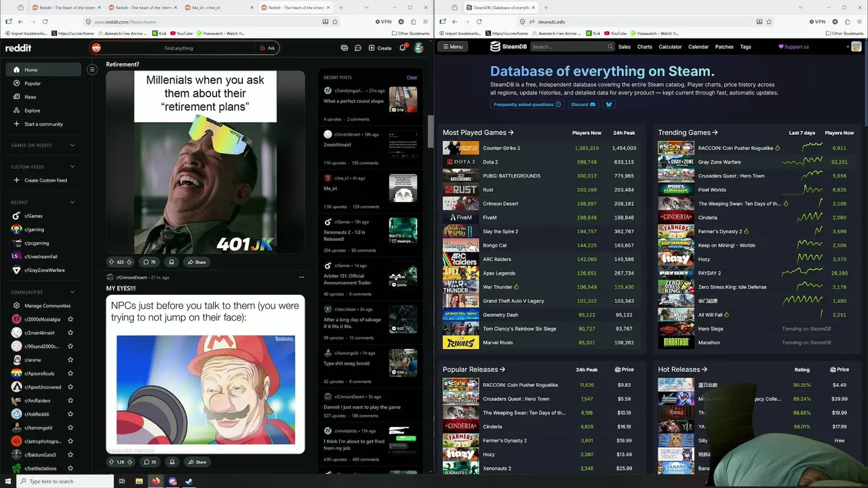Give award on Retirement? post

[172, 262]
